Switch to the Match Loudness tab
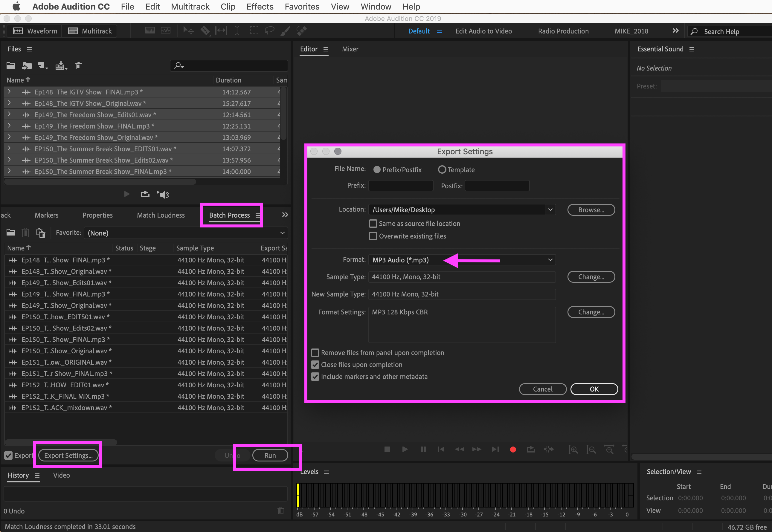This screenshot has width=772, height=532. [x=161, y=215]
